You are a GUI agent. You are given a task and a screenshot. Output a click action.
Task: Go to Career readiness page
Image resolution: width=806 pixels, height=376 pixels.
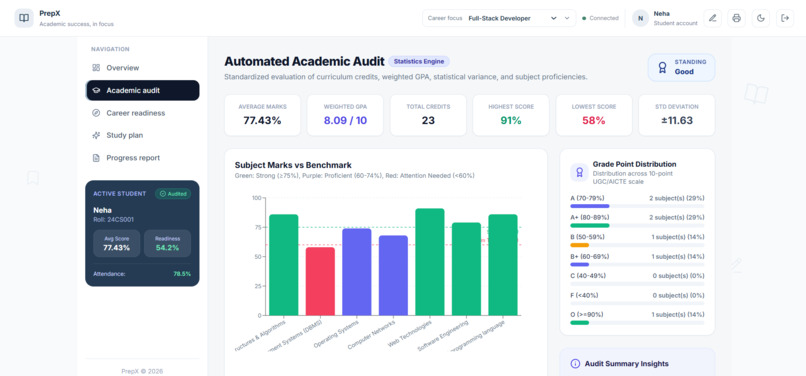click(x=142, y=113)
